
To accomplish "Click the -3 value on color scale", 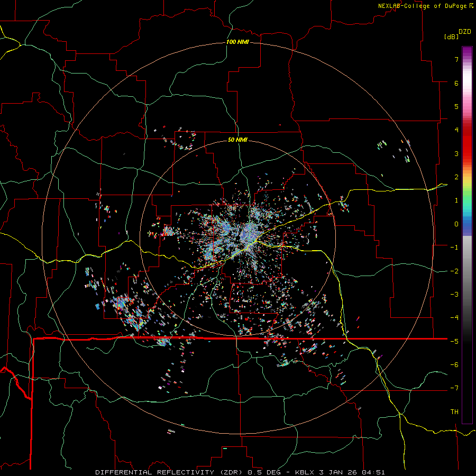I will pos(454,295).
